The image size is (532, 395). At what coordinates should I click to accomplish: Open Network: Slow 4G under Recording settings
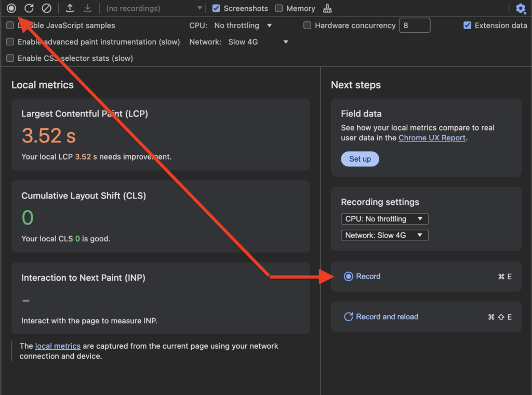click(x=384, y=235)
